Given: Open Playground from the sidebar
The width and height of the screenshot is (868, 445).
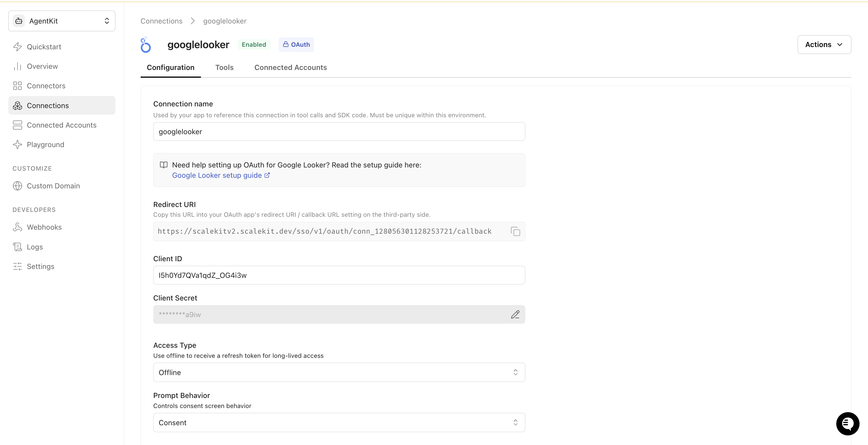Looking at the screenshot, I should (x=62, y=145).
